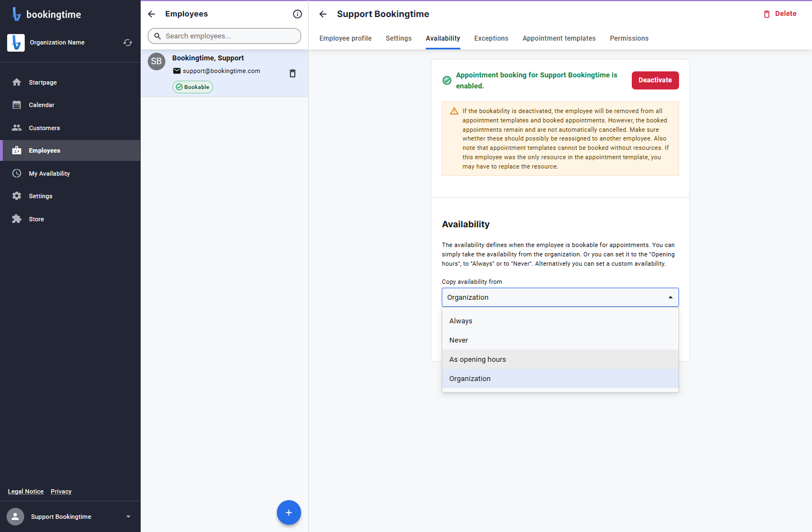Click the info icon in Employees panel
The image size is (812, 532).
click(297, 14)
